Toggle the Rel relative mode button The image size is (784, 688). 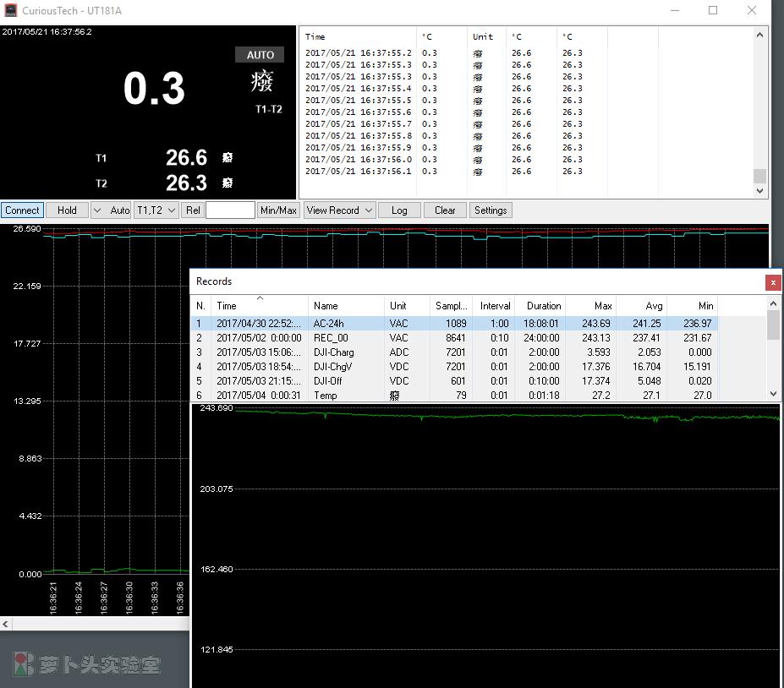[193, 210]
